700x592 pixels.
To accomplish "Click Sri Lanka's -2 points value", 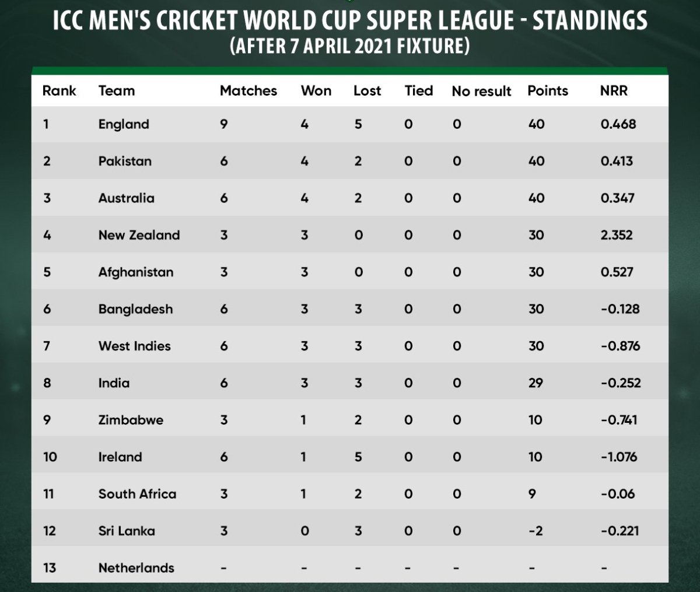I will 535,531.
